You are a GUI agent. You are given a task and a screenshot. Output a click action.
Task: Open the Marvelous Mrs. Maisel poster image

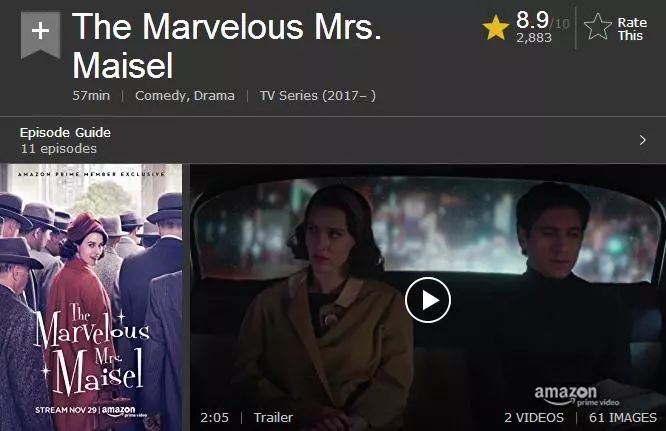(91, 297)
